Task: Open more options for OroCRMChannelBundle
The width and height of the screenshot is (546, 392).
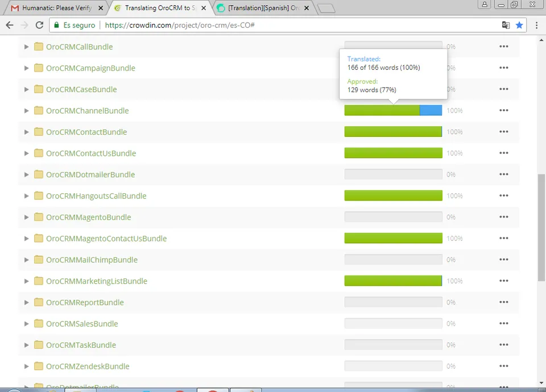Action: pyautogui.click(x=503, y=110)
